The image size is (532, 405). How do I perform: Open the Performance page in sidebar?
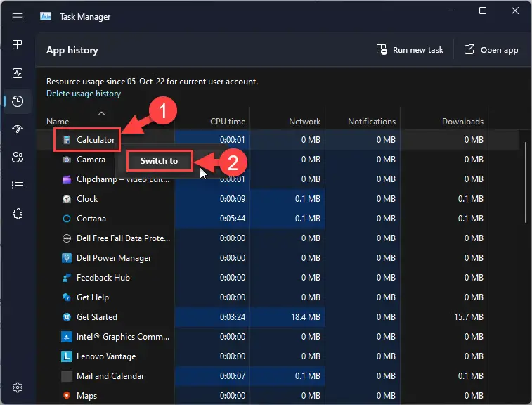coord(18,73)
